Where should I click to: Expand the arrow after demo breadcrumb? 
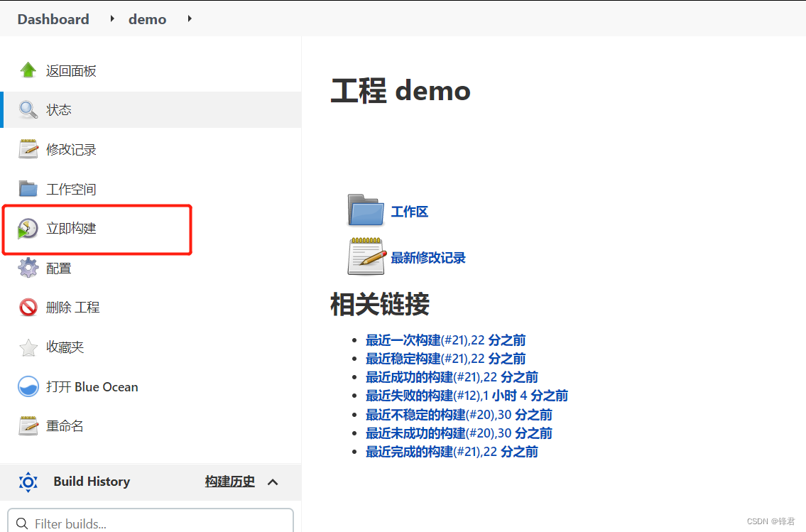point(189,19)
